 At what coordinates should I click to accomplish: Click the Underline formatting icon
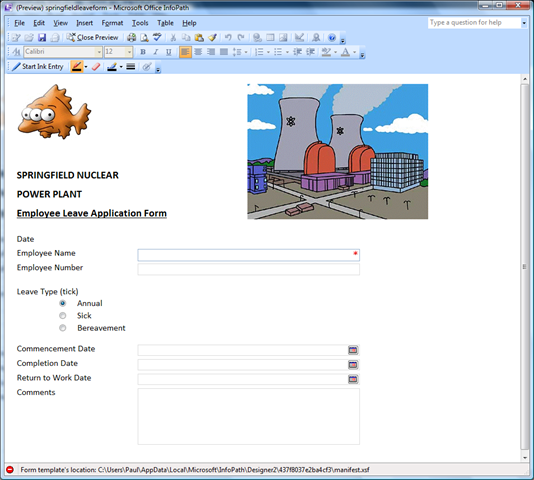pos(169,52)
